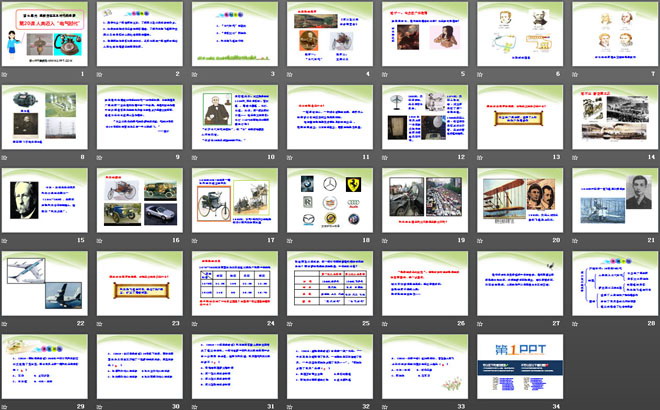660x410 pixels.
Task: Click the animation star icon under slide 1
Action: tap(7, 74)
